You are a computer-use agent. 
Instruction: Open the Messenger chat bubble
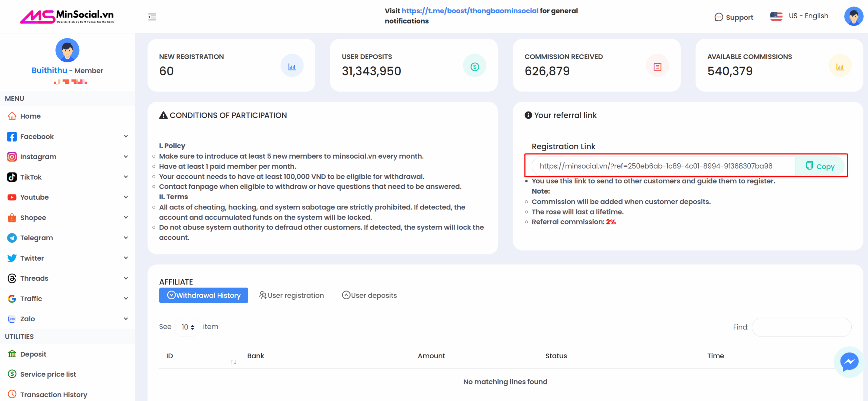click(849, 362)
